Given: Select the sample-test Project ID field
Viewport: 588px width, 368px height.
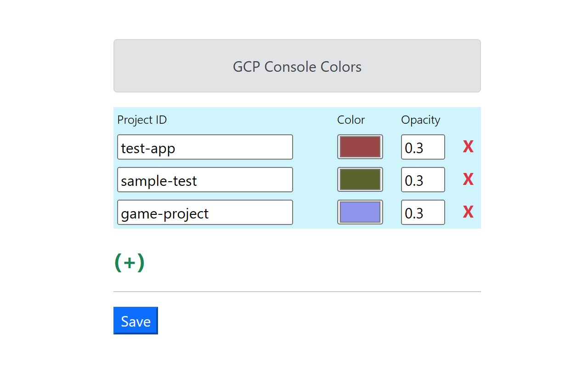Looking at the screenshot, I should 205,179.
